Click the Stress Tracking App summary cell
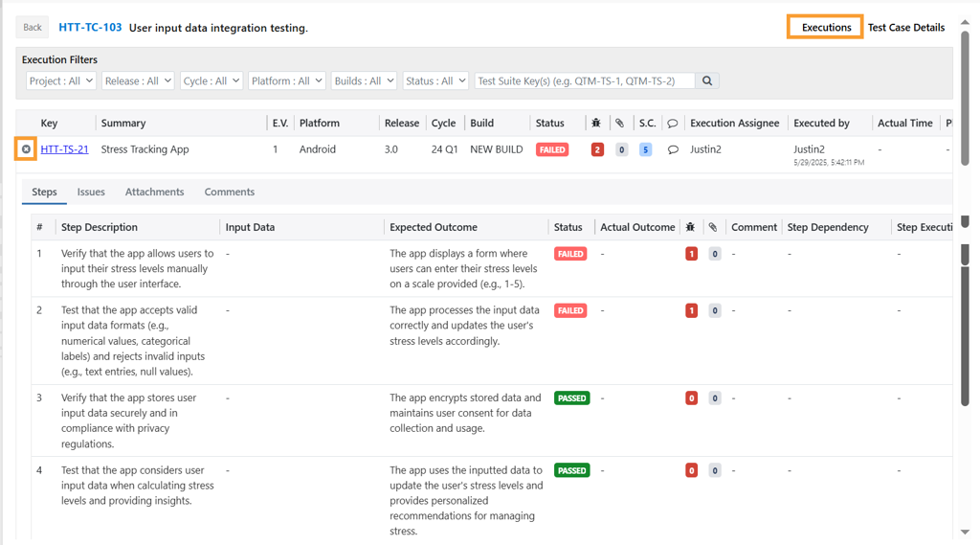 [x=145, y=149]
